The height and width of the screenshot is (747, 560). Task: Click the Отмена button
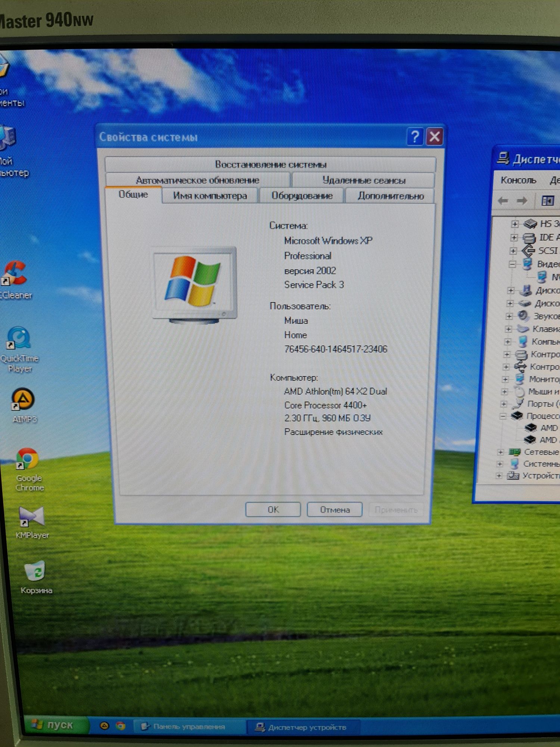coord(335,509)
